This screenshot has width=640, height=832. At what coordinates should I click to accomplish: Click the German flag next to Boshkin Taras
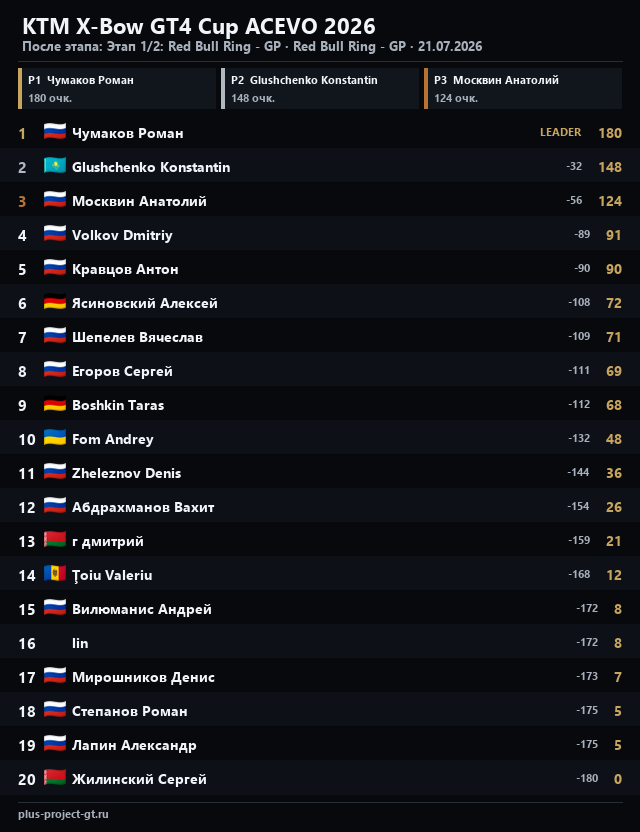click(55, 404)
